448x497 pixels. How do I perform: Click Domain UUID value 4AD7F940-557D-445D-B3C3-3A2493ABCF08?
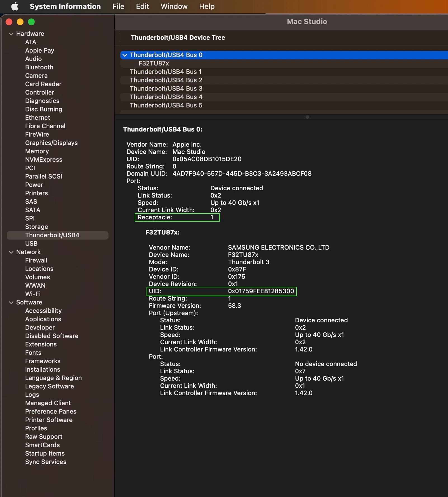[x=242, y=174]
